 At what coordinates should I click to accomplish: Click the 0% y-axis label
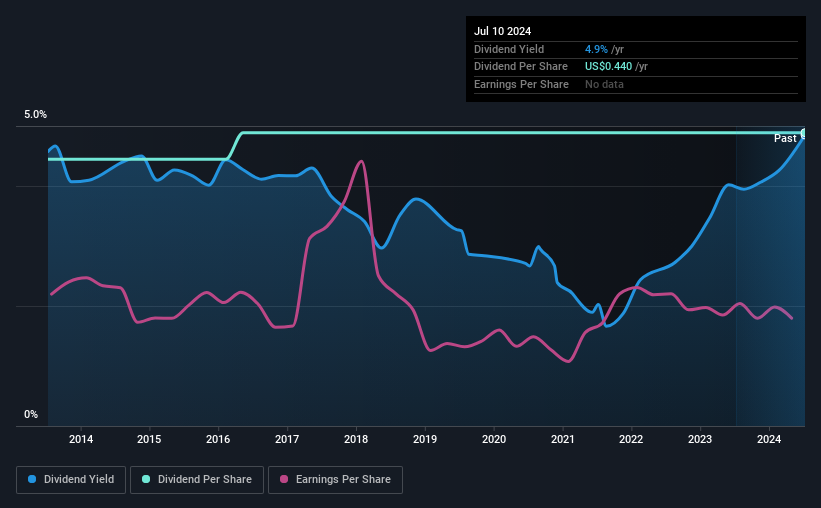click(x=31, y=414)
